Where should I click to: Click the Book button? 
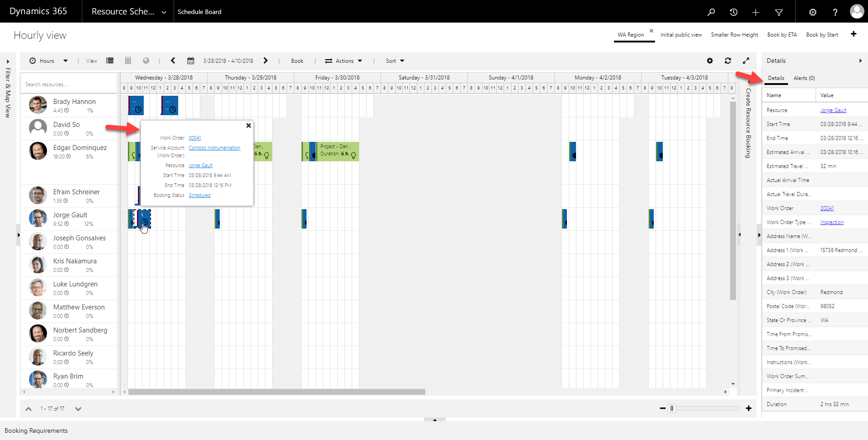tap(297, 61)
